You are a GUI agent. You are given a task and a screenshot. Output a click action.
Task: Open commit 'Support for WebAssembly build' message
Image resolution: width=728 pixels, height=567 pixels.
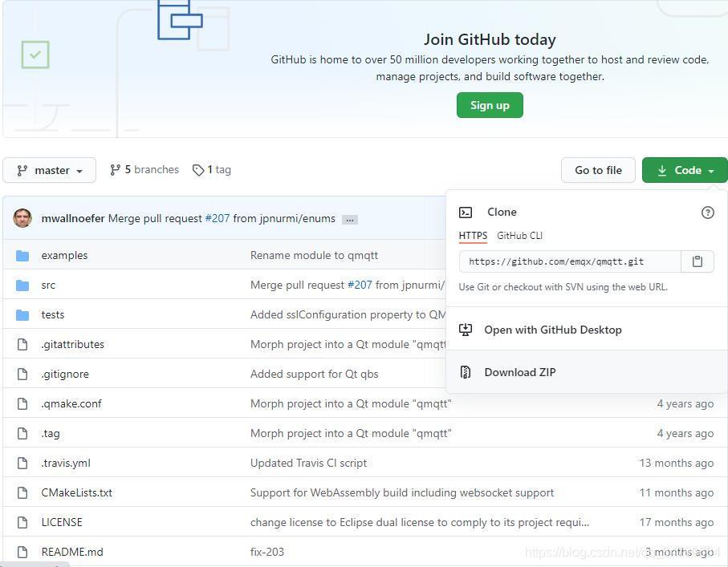(402, 493)
